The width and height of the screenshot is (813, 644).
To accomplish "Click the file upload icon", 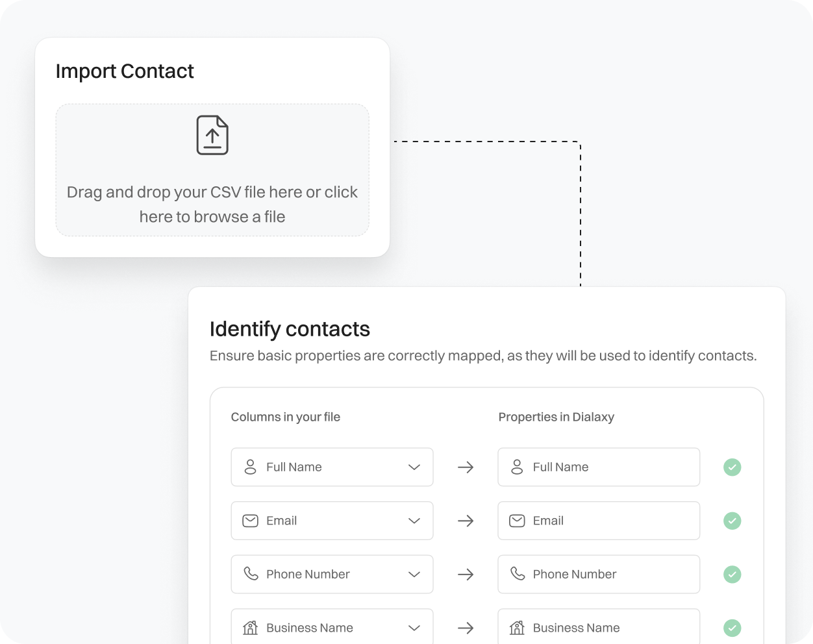I will (212, 135).
